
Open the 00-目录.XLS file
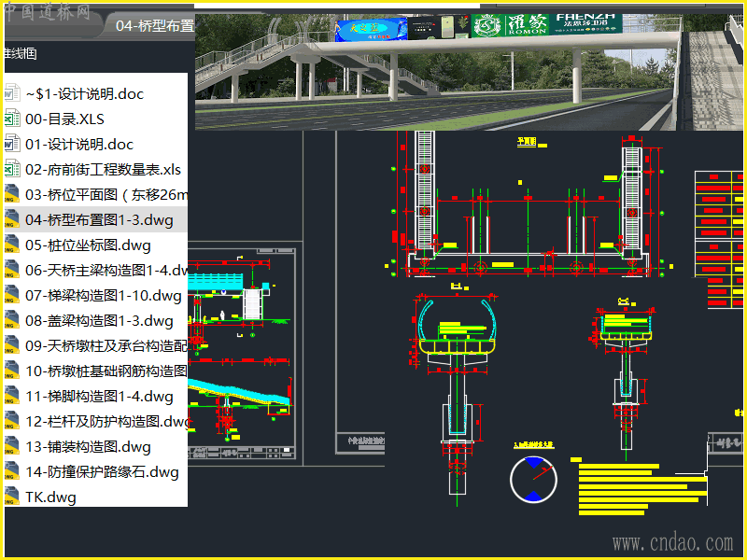(64, 119)
